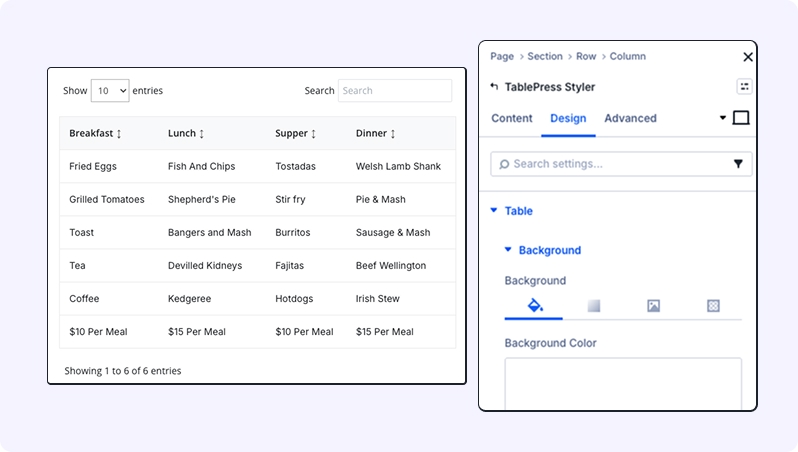Click the square preview icon beside the tabs
The height and width of the screenshot is (452, 798).
[741, 118]
